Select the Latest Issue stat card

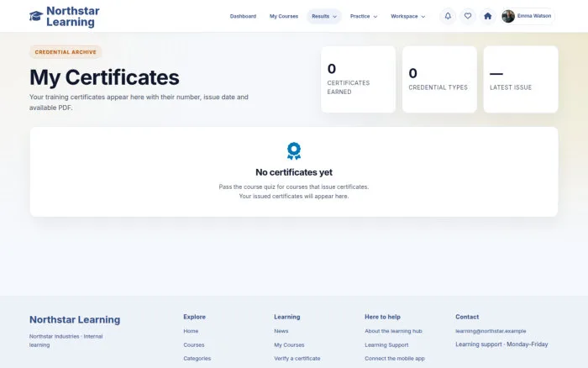pos(521,79)
